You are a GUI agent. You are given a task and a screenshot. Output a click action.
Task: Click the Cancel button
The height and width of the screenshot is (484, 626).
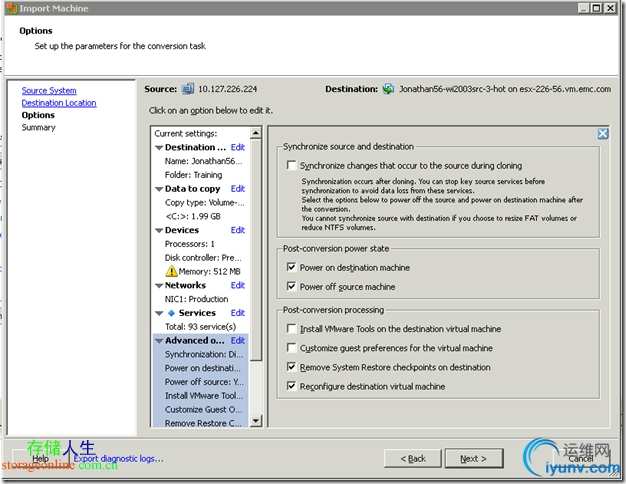pyautogui.click(x=580, y=458)
